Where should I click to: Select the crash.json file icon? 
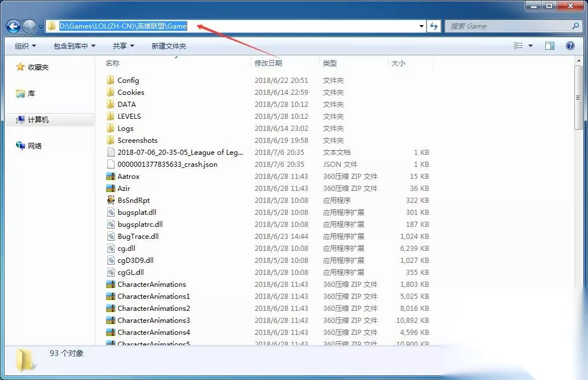click(x=111, y=164)
